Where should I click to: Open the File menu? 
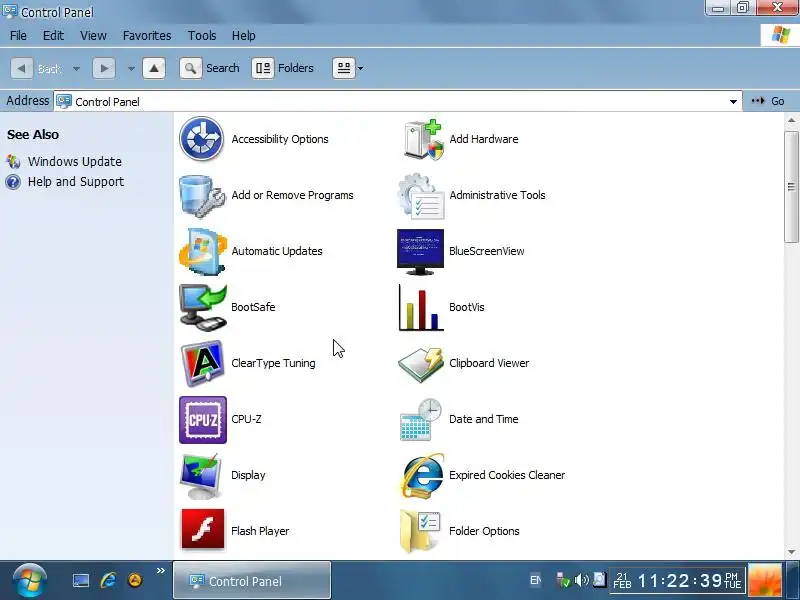coord(18,36)
